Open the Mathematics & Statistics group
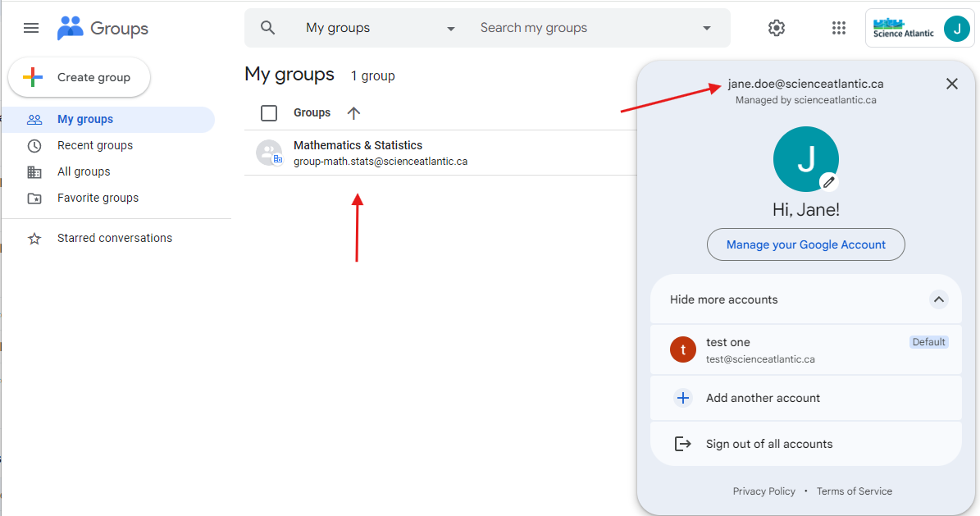Viewport: 980px width, 516px height. click(x=358, y=146)
